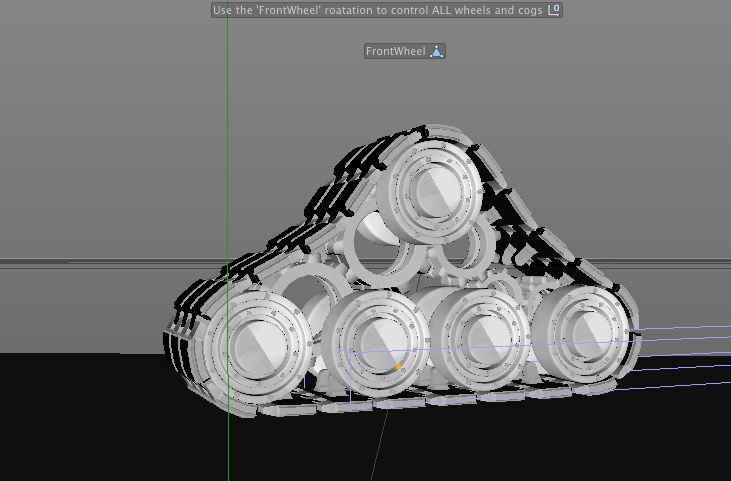Select the 'Use the FrontWheel roatation' annotation text
Viewport: 731px width, 481px height.
(378, 10)
